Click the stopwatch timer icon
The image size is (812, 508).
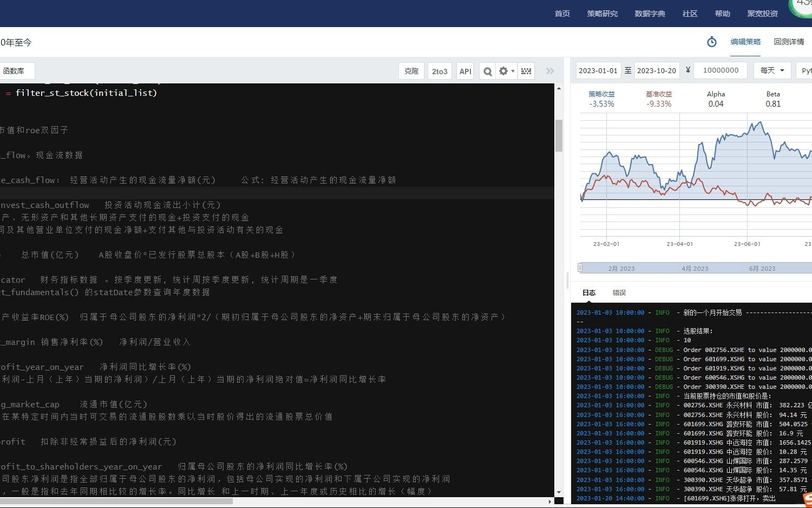coord(712,42)
